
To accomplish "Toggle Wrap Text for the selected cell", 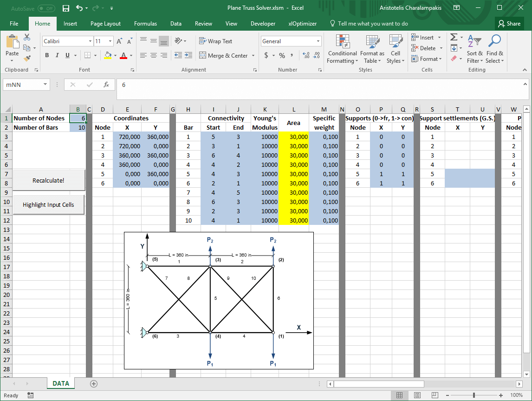I will [216, 41].
